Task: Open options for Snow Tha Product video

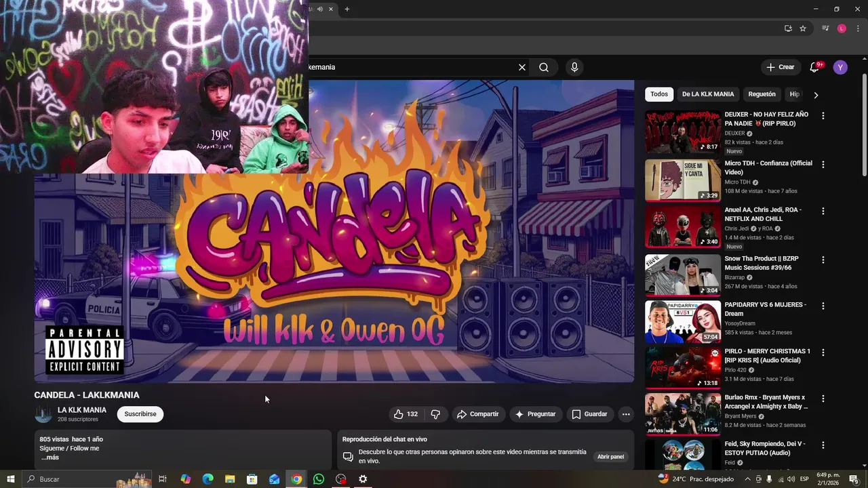Action: (x=823, y=260)
